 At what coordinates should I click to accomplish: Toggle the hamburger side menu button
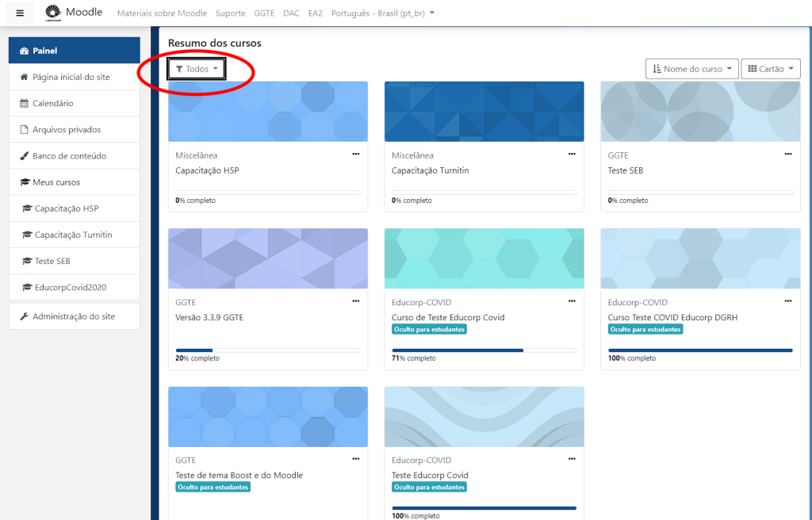click(x=20, y=13)
